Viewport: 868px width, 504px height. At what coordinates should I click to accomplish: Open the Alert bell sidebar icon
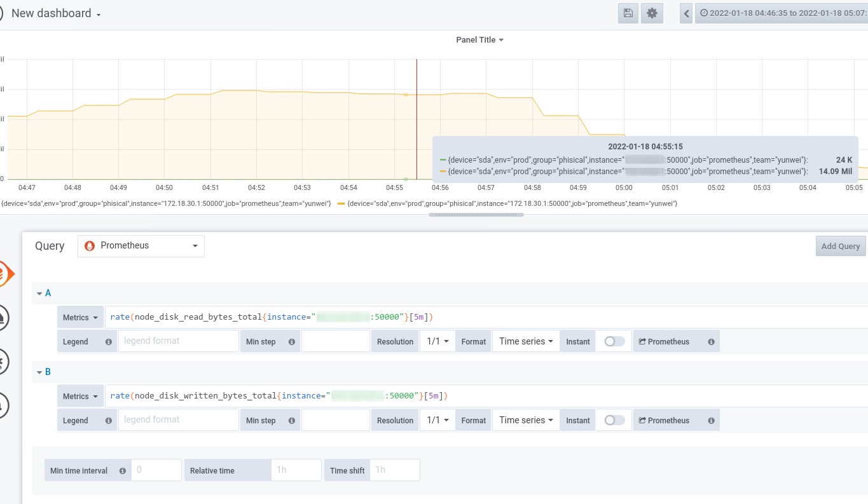tap(3, 405)
